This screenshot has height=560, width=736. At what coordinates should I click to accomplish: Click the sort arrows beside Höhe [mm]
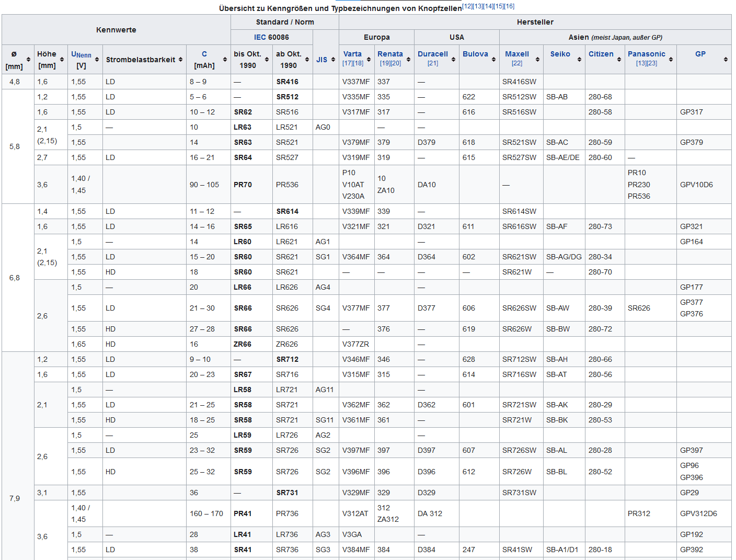pyautogui.click(x=62, y=60)
